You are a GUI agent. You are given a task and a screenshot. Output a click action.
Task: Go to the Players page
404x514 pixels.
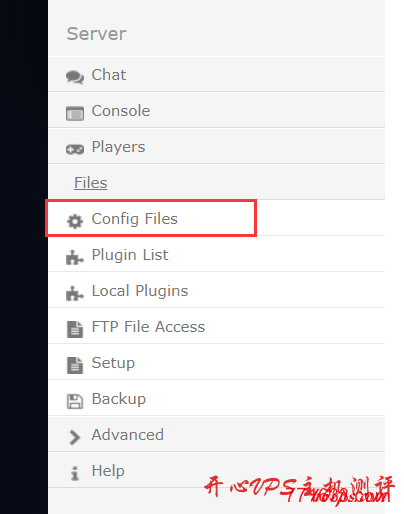coord(216,147)
